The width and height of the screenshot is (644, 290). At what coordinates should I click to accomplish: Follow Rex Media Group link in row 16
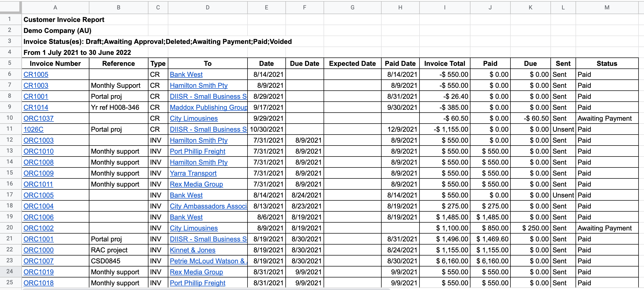point(196,184)
